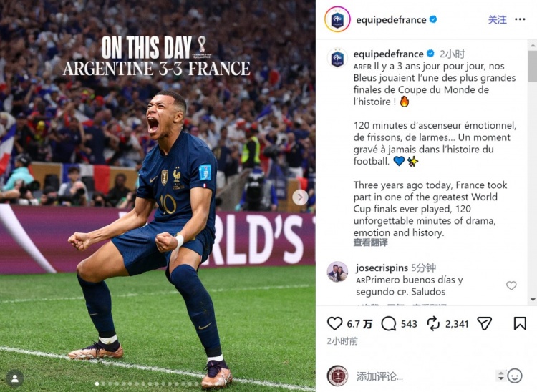This screenshot has height=392, width=537.
Task: Repost using the repost arrows icon
Action: point(434,323)
